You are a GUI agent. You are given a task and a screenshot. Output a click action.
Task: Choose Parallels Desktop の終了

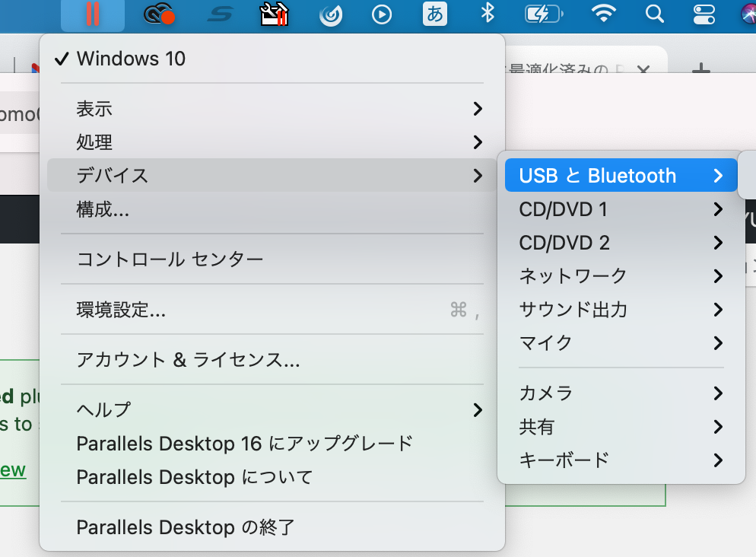tap(272, 527)
